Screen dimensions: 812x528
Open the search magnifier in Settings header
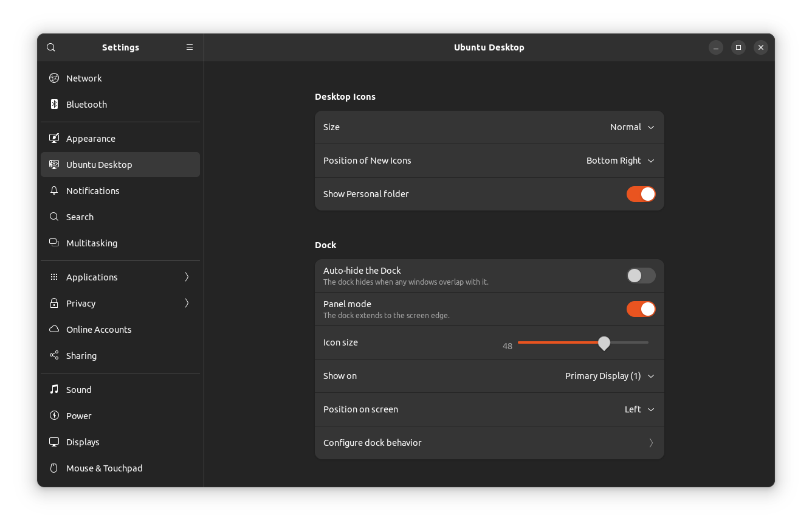[50, 47]
